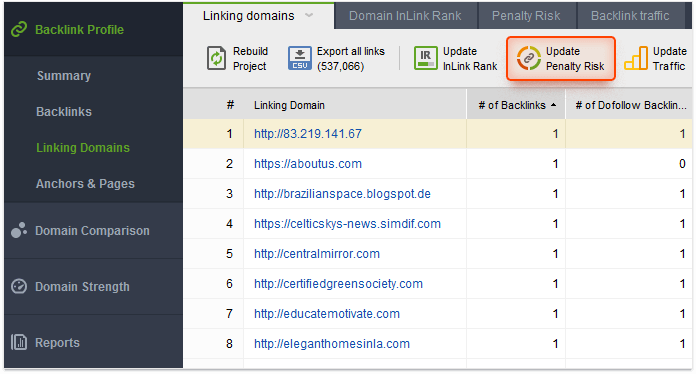Viewport: 696px width, 374px height.
Task: Select Linking Domains in the sidebar
Action: pos(83,148)
